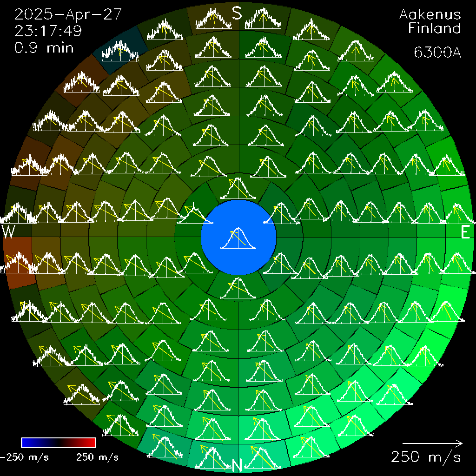Click the date "2025-Apr-27"
476x476 pixels.
point(68,14)
